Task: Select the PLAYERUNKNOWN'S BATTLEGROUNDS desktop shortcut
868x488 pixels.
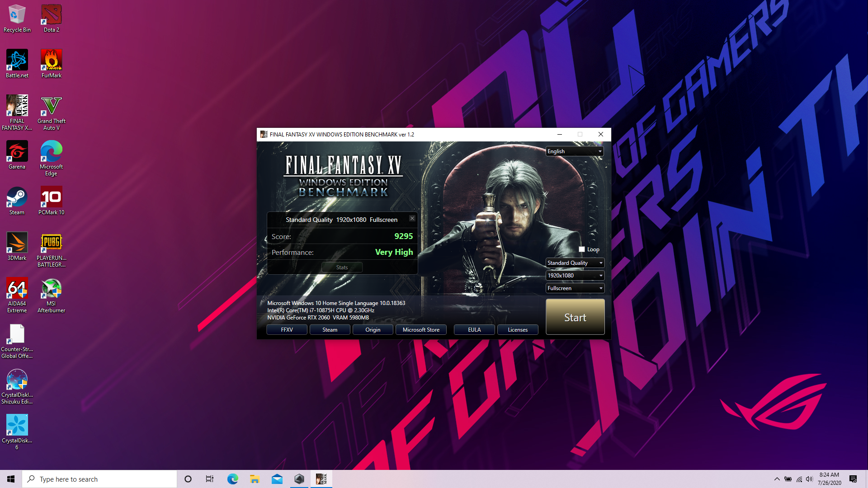Action: point(52,250)
